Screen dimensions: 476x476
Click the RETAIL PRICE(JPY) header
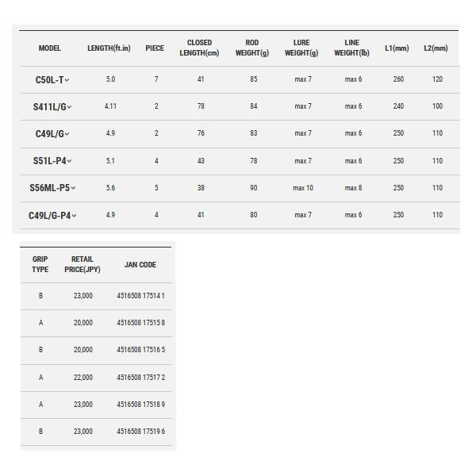coord(83,264)
